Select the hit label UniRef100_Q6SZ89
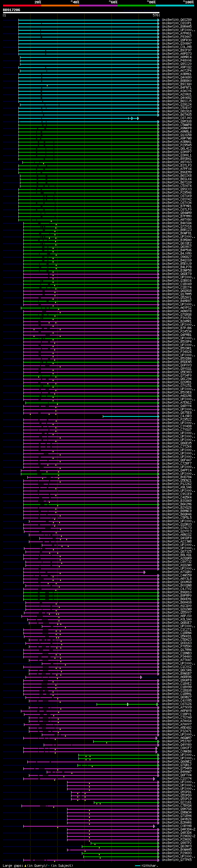This screenshot has height=868, width=197. point(177,20)
